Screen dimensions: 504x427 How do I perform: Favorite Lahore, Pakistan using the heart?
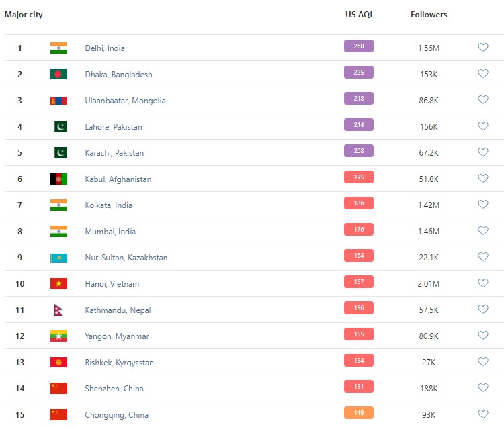pyautogui.click(x=482, y=126)
